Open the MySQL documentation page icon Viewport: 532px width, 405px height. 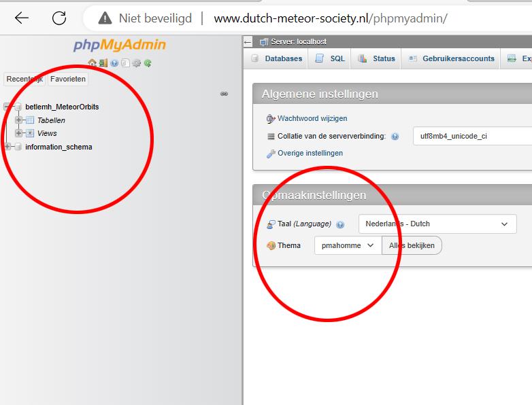click(125, 63)
